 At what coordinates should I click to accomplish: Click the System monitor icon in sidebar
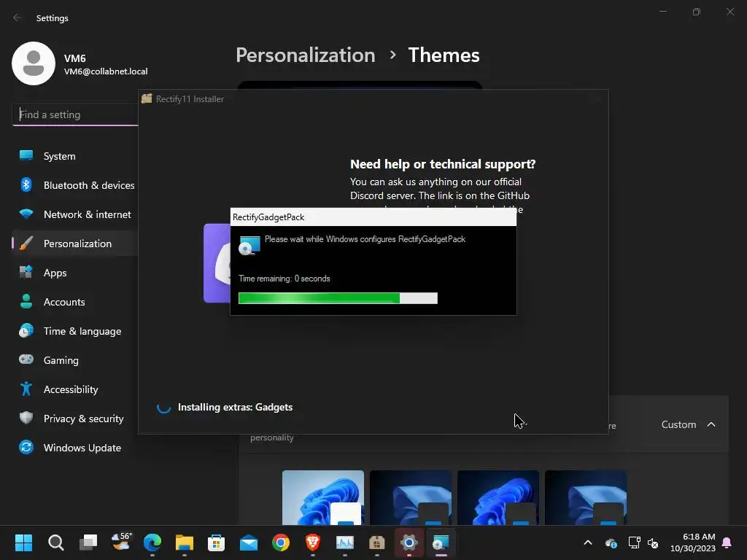[x=26, y=155]
